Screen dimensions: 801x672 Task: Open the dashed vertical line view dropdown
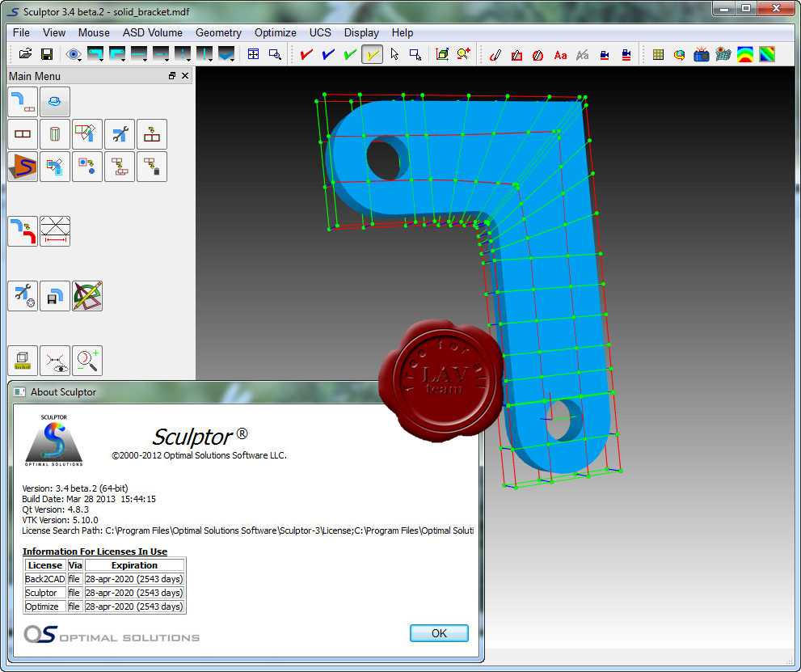[183, 54]
